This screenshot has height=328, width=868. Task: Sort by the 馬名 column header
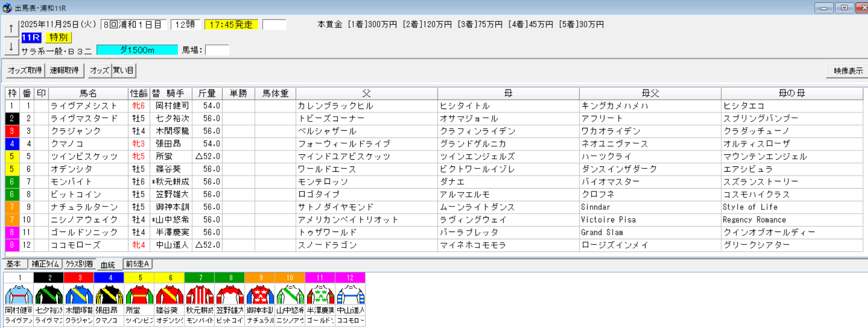(88, 93)
